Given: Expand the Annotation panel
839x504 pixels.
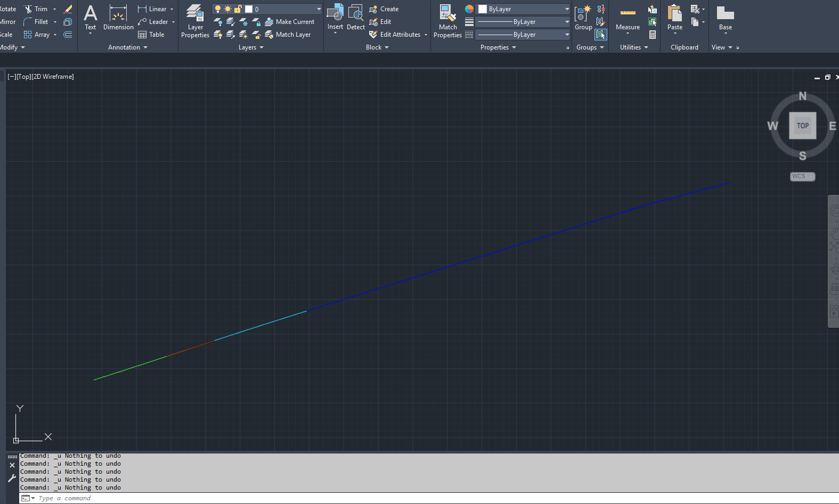Looking at the screenshot, I should [x=128, y=47].
